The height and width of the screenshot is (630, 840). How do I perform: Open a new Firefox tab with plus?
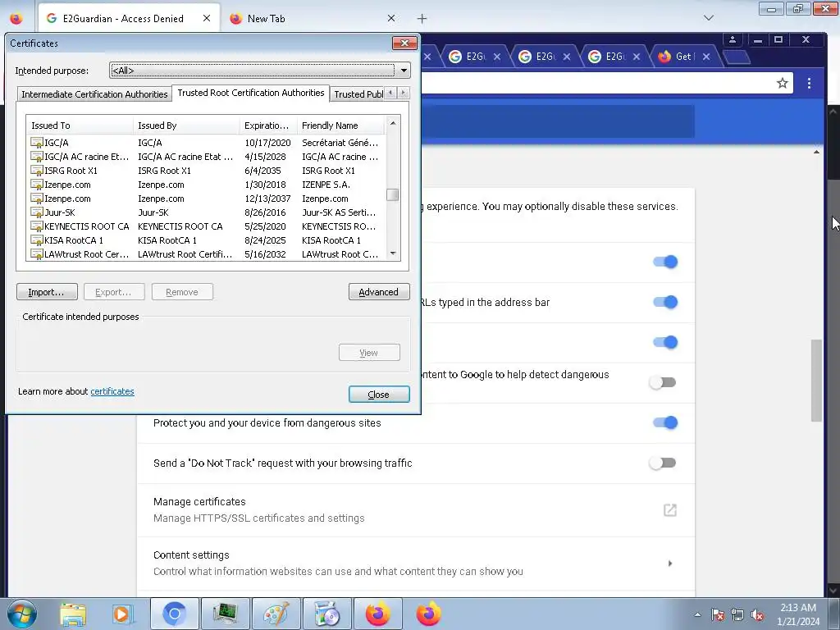422,19
